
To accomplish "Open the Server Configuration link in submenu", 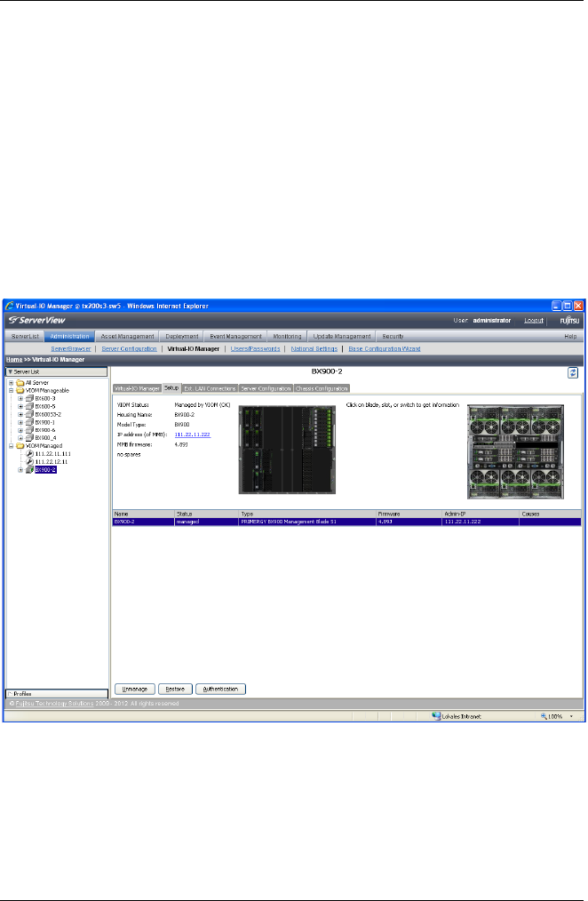I will [x=129, y=349].
